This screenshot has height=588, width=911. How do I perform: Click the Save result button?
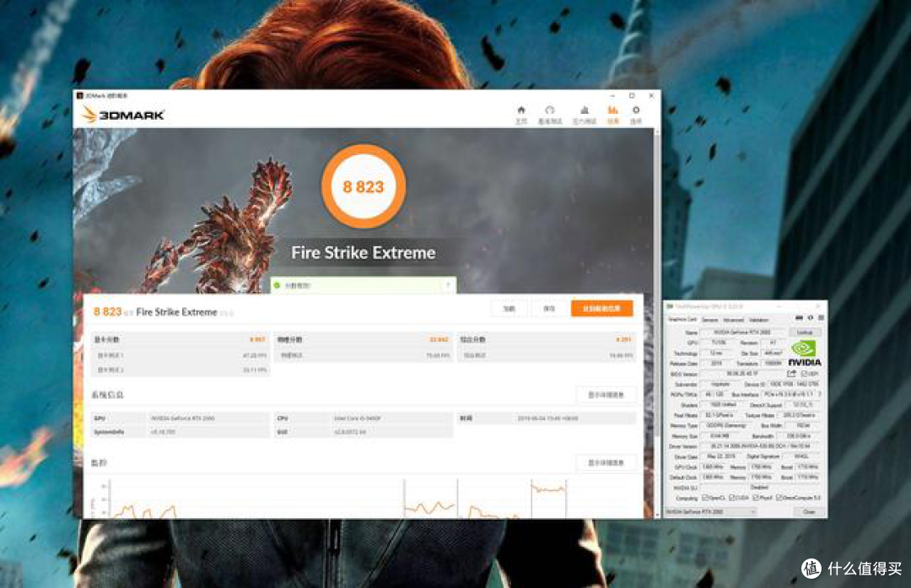point(549,309)
